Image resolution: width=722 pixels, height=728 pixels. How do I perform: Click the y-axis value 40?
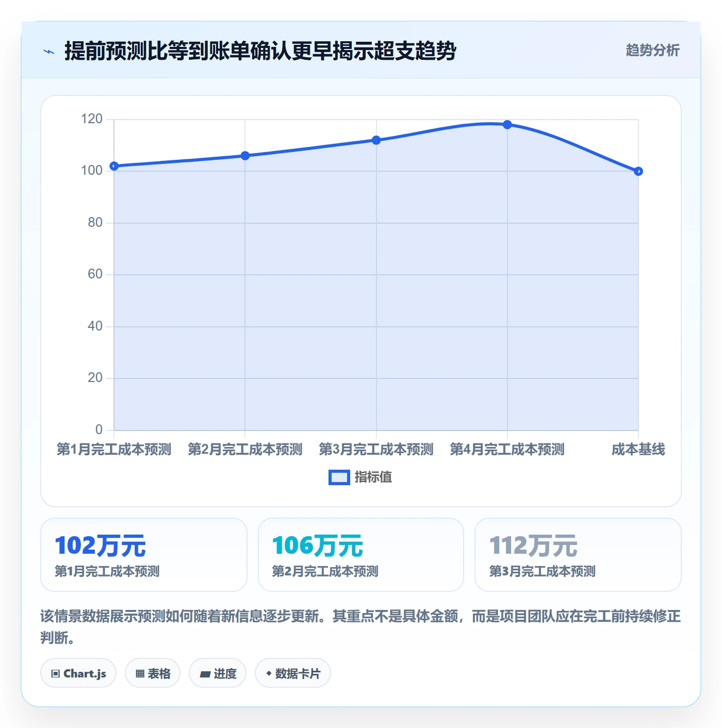point(95,326)
